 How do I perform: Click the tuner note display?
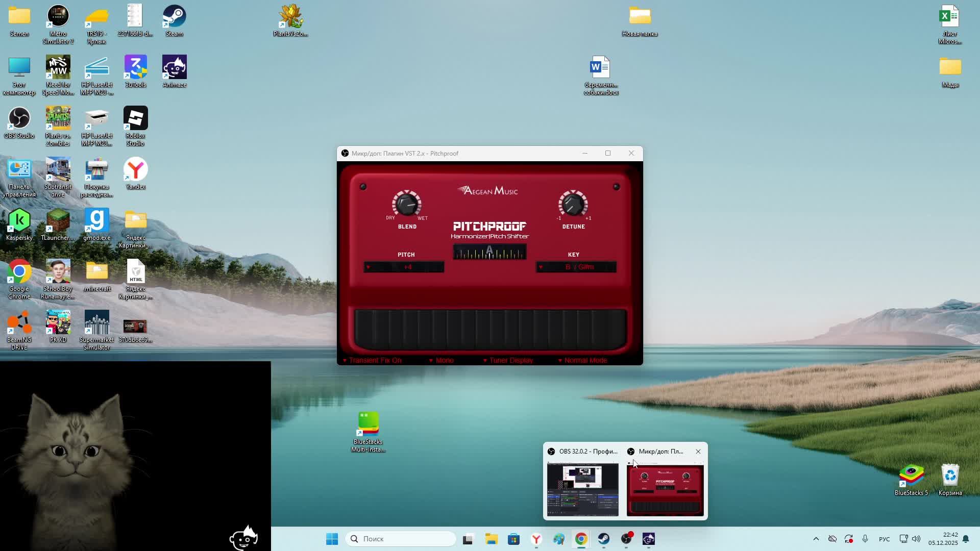(x=489, y=252)
